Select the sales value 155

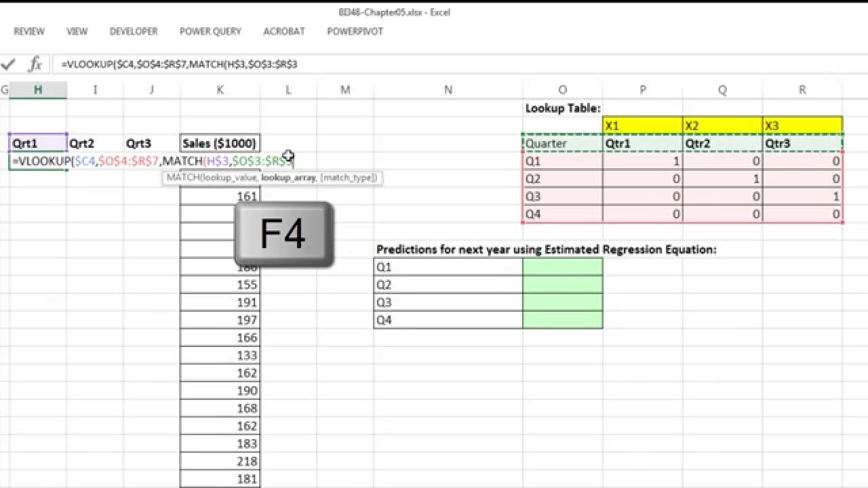220,285
